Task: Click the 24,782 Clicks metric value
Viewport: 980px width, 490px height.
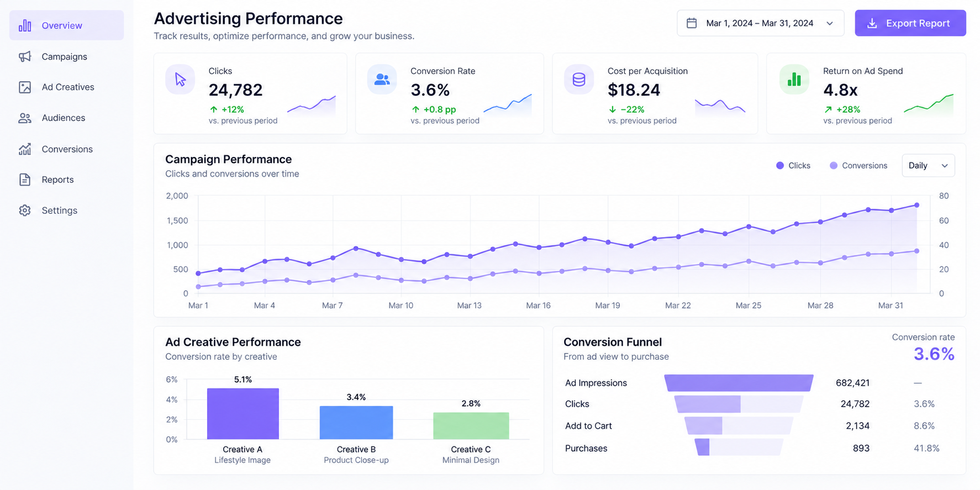Action: coord(235,89)
